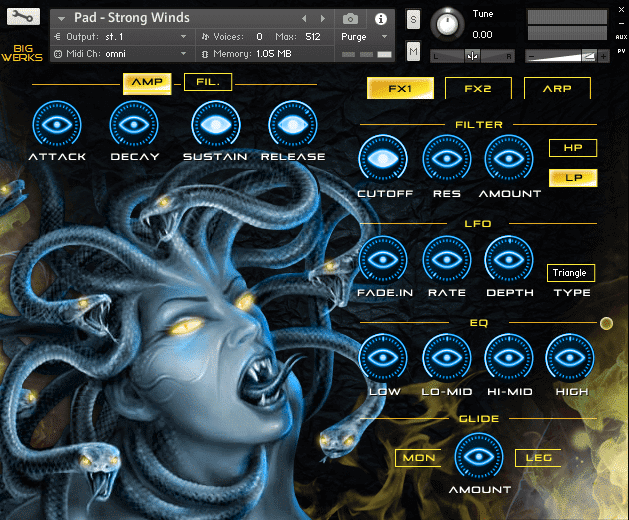Open the ARP tab

point(557,88)
